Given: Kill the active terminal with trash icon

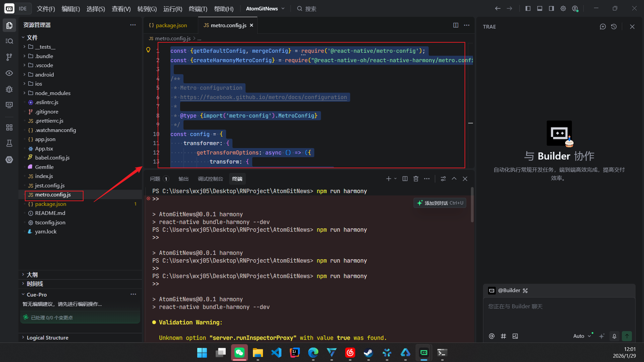Looking at the screenshot, I should pyautogui.click(x=416, y=179).
